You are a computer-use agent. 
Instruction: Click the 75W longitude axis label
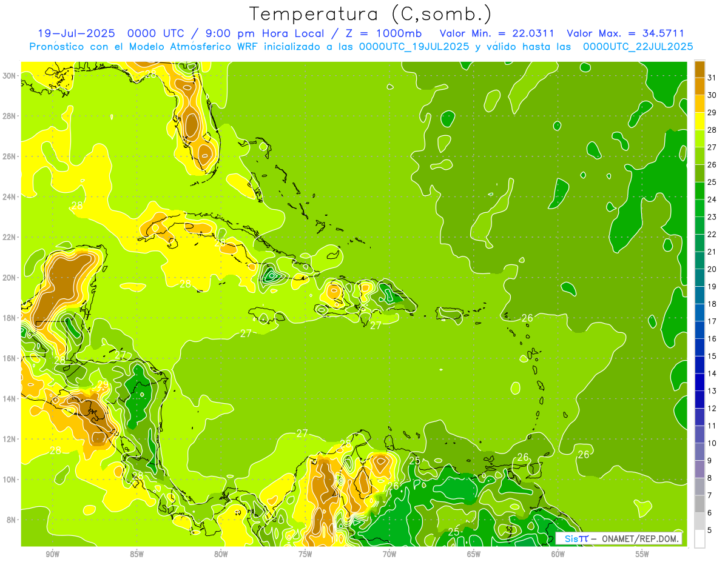click(305, 554)
